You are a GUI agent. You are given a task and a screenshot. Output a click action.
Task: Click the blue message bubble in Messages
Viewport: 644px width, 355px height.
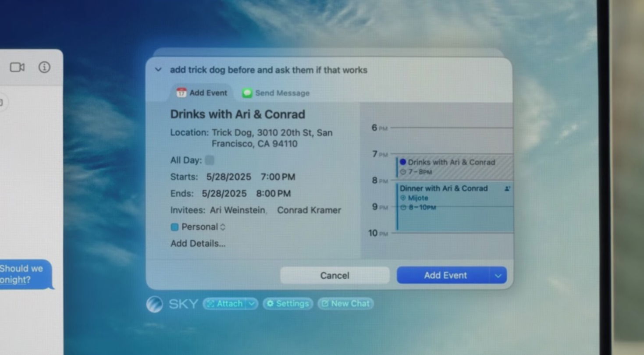25,274
